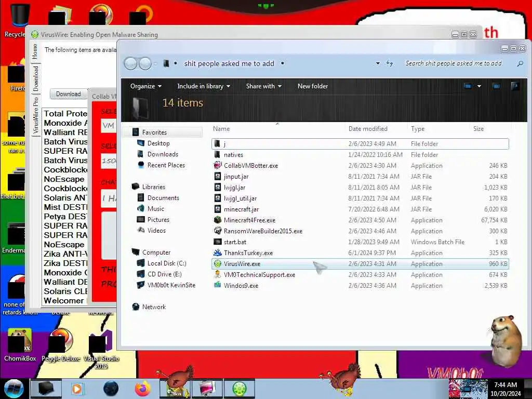
Task: Select the lwjgl_util.jar file icon
Action: (x=218, y=198)
